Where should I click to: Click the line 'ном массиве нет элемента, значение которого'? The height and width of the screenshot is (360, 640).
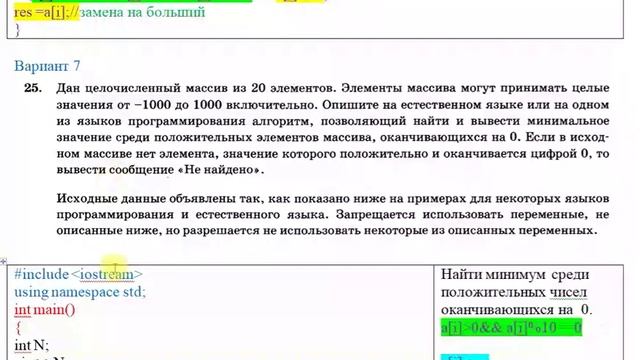(x=333, y=154)
